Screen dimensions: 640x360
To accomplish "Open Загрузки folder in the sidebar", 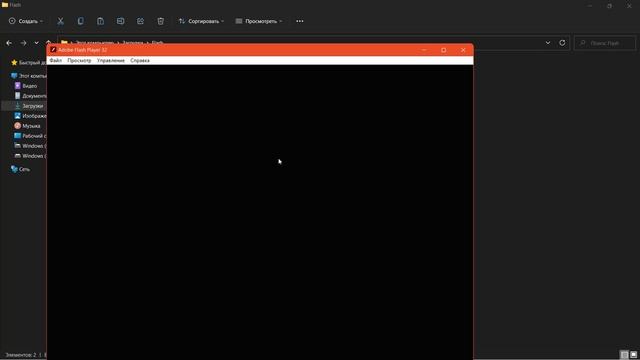I will (x=29, y=106).
